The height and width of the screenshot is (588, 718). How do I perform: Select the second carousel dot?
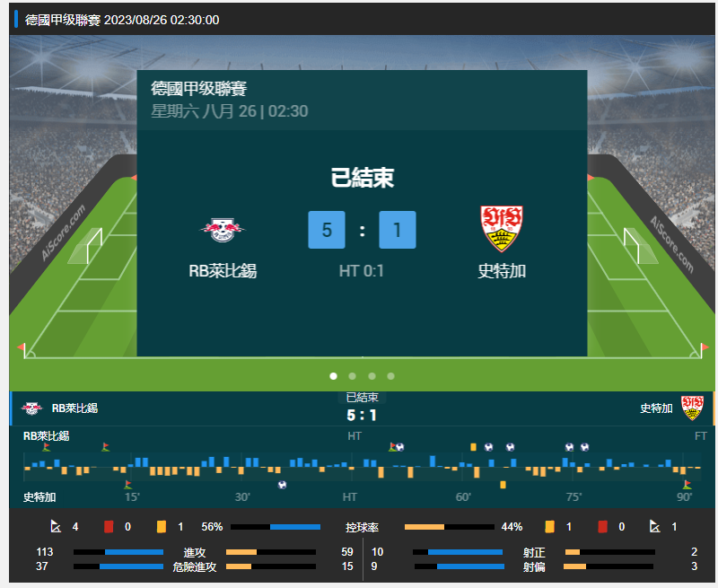coord(352,376)
